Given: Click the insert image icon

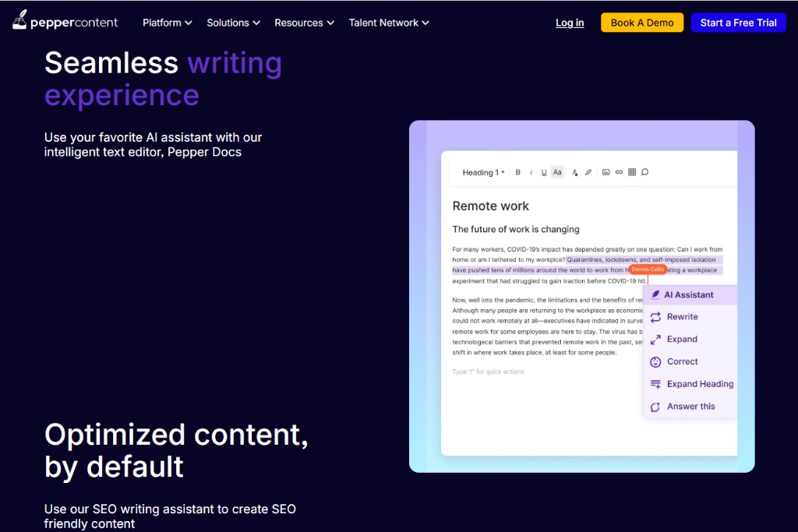Looking at the screenshot, I should [606, 172].
